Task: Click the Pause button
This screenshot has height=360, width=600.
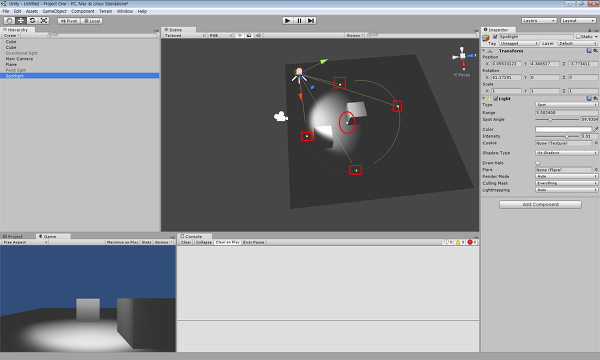Action: tap(299, 21)
